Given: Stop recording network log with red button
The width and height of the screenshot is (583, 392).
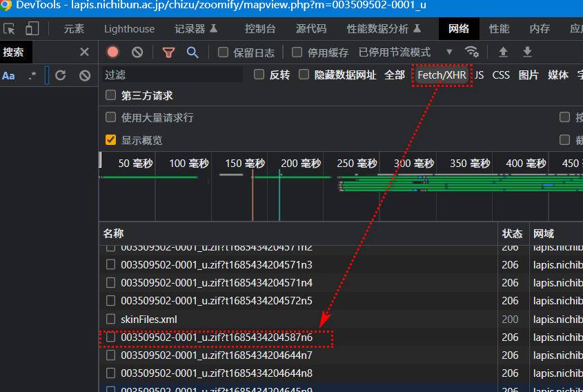Looking at the screenshot, I should tap(113, 52).
